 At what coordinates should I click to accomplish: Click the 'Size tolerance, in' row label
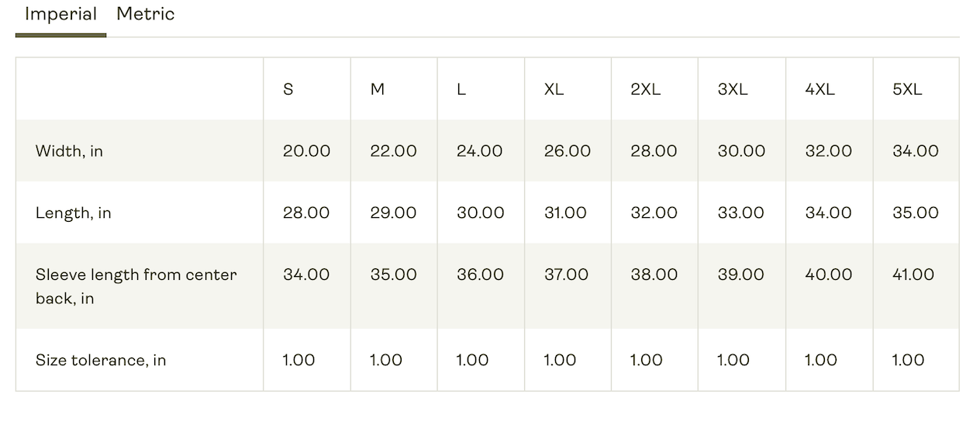101,360
